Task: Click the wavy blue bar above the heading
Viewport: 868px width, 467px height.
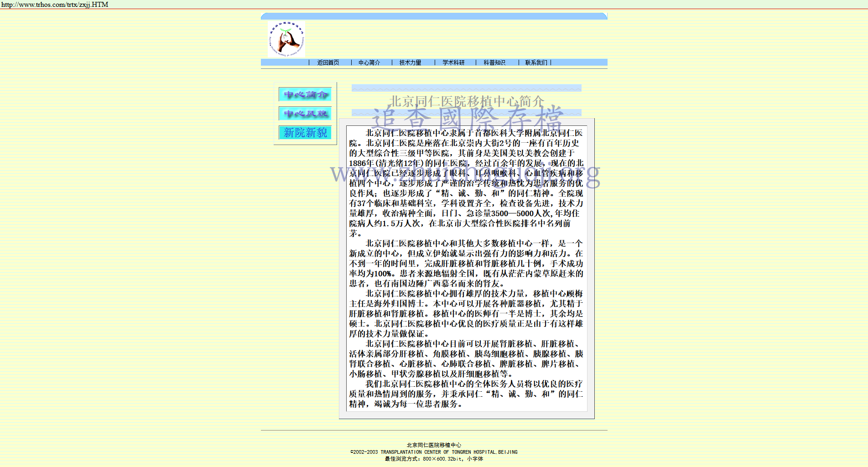Action: pyautogui.click(x=466, y=88)
